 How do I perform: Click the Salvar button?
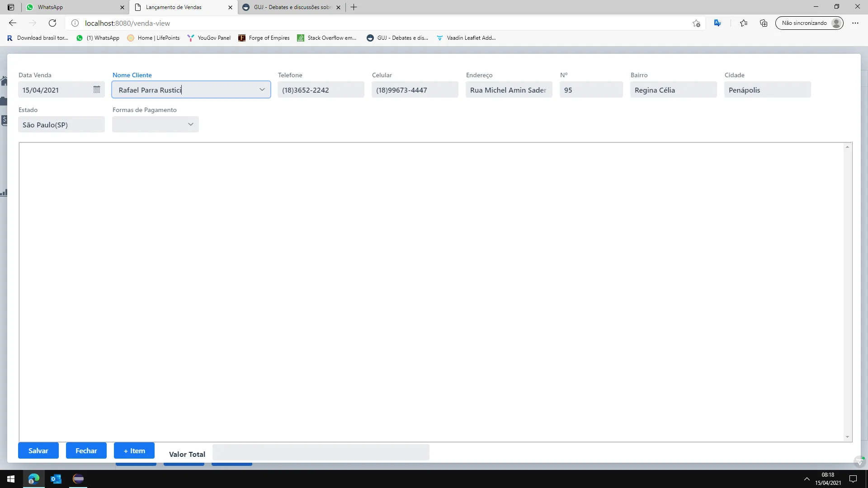click(x=38, y=450)
